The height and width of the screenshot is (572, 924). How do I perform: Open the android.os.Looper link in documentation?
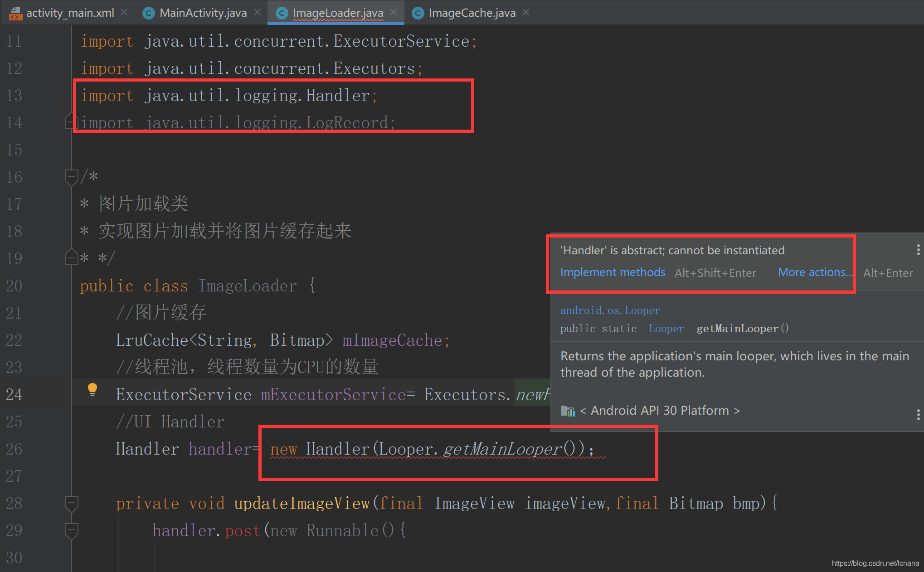coord(610,310)
